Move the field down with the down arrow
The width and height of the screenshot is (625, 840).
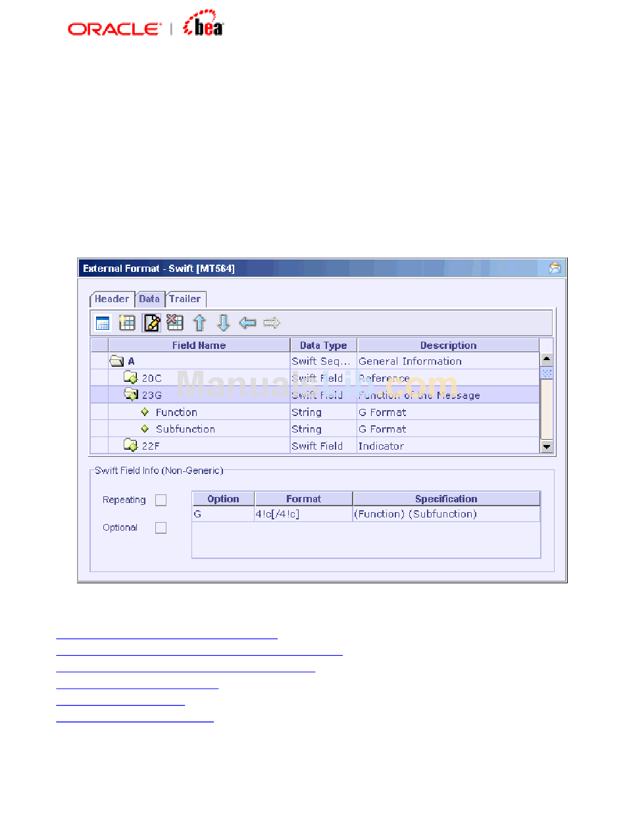coord(223,323)
